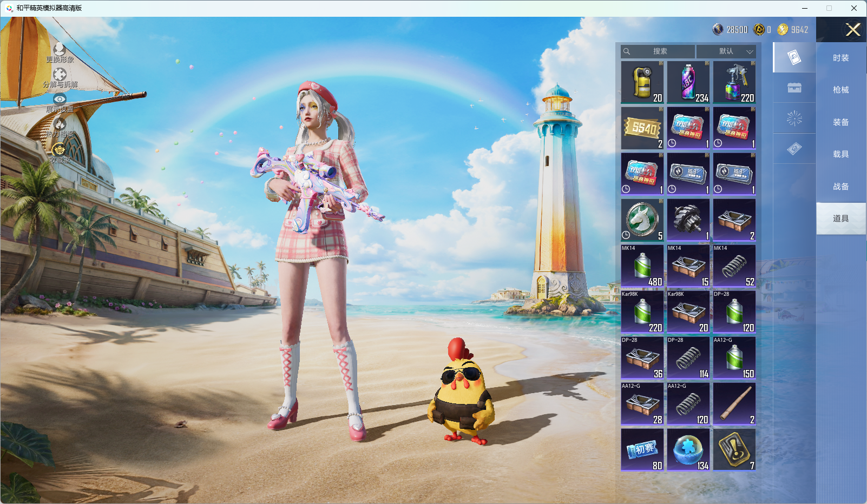
Task: Select 初赛 ticket item (80)
Action: [x=642, y=450]
